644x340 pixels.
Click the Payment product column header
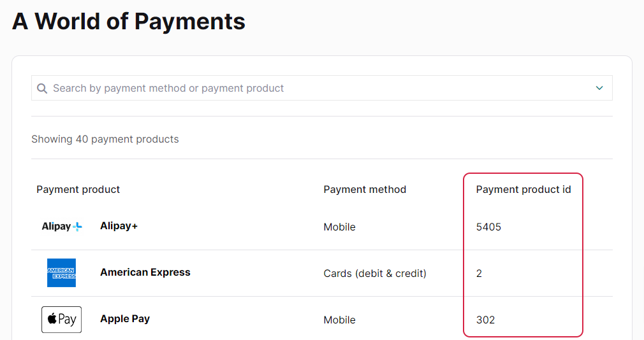[x=78, y=190]
